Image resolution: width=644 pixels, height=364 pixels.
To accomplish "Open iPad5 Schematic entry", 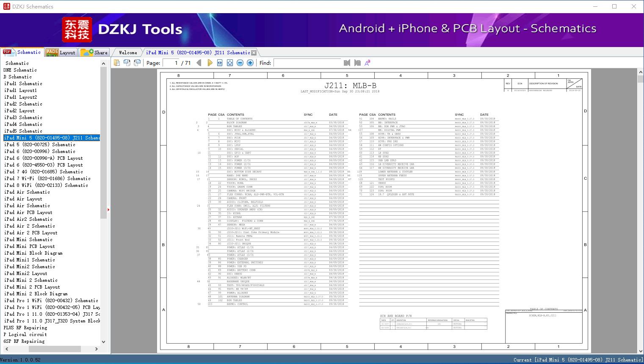I will click(23, 131).
